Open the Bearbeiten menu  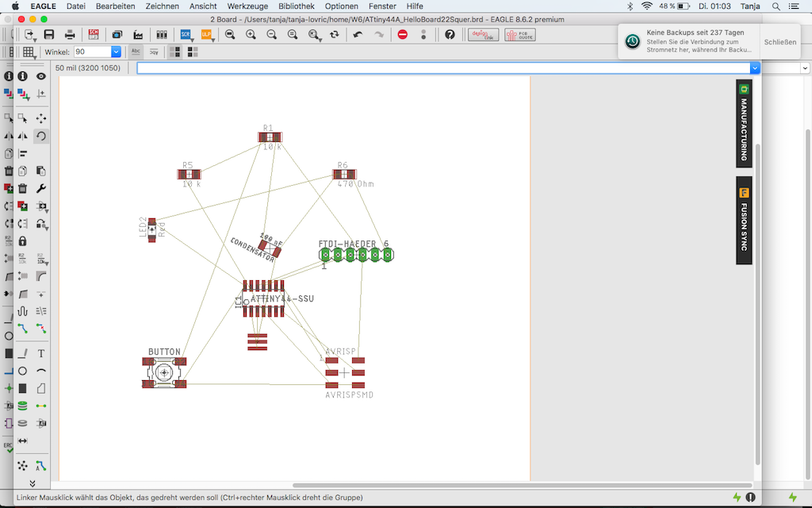click(x=116, y=6)
